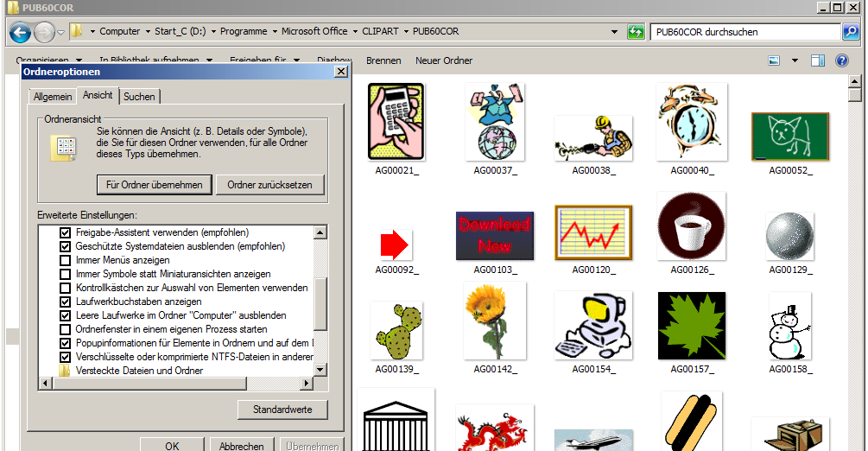Viewport: 868px width, 451px height.
Task: Switch to the Suchen tab
Action: pyautogui.click(x=139, y=97)
